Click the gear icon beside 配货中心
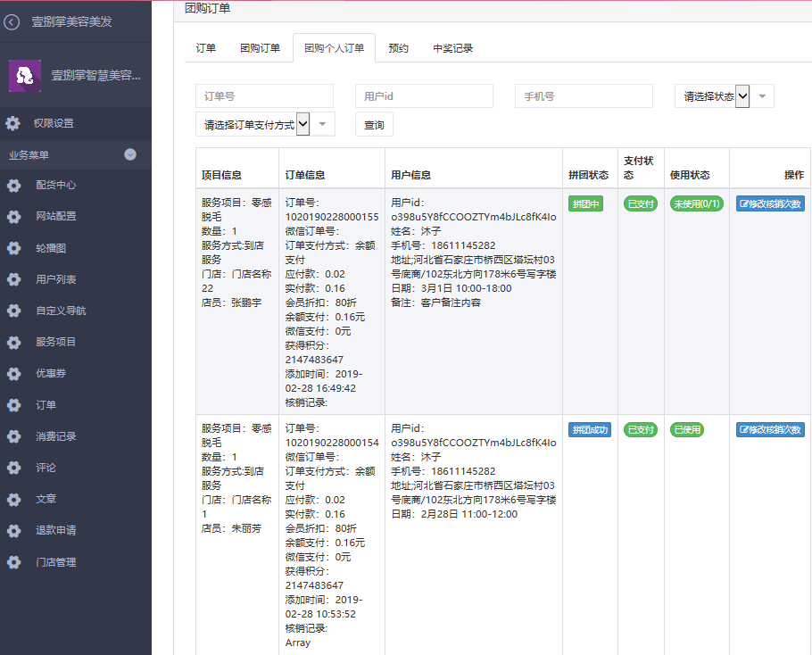 (x=13, y=186)
